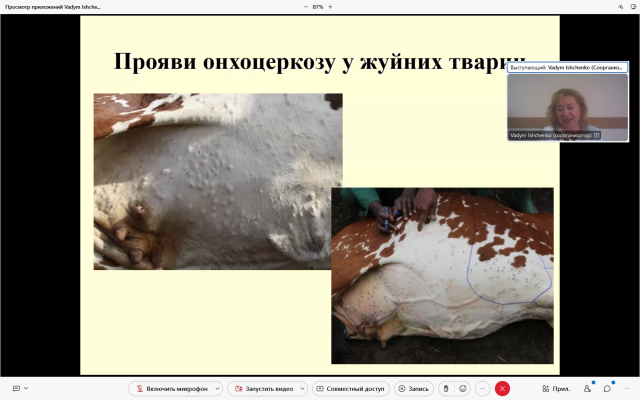Click the pop-out window icon at top right
The width and height of the screenshot is (640, 400).
pos(633,7)
